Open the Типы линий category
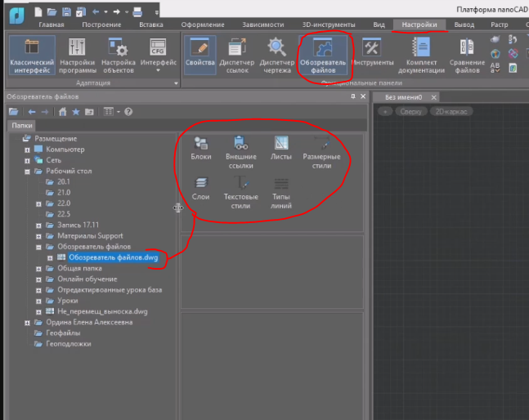This screenshot has height=420, width=529. (x=281, y=193)
